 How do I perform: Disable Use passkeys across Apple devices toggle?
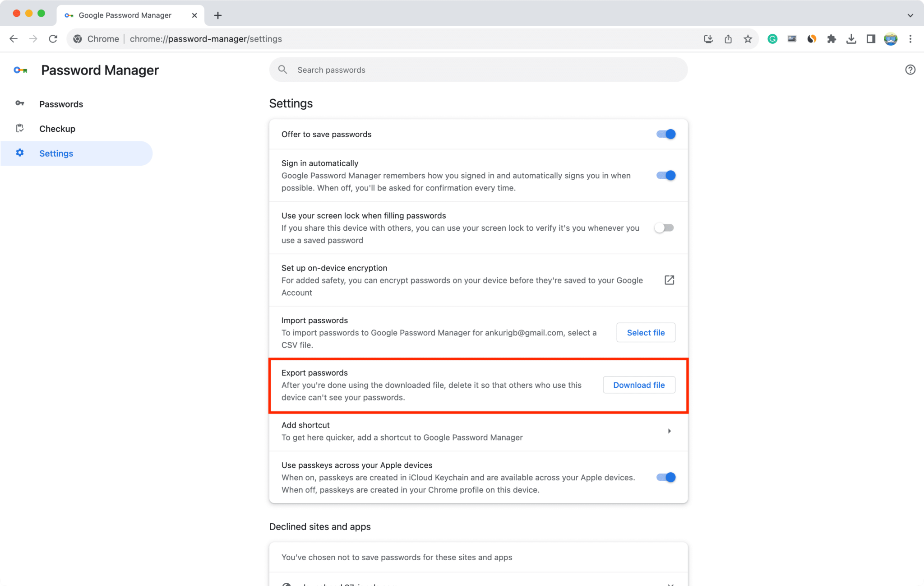point(665,478)
